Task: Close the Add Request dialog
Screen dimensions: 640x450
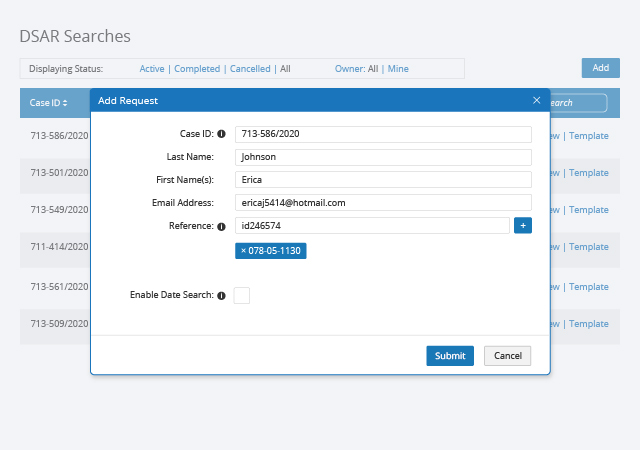Action: [x=537, y=101]
